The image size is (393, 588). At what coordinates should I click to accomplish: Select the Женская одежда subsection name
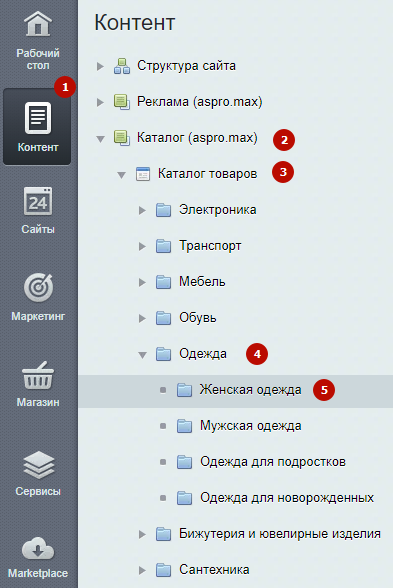coord(250,390)
